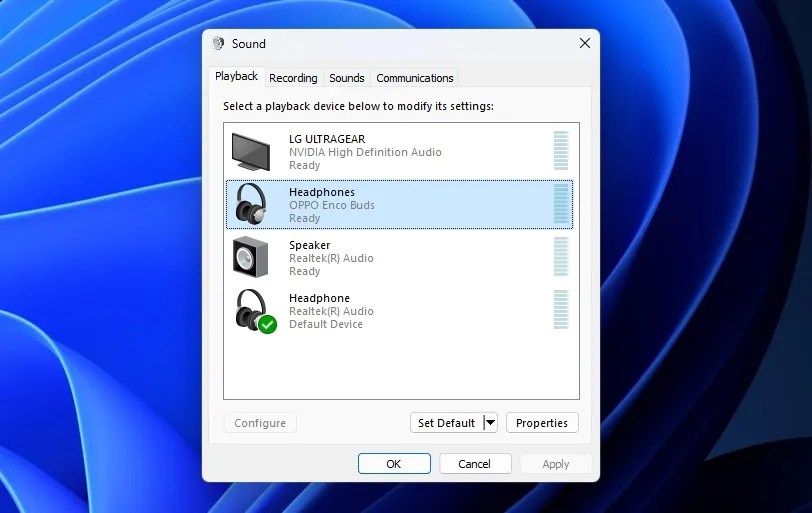Click the LG ULTRAGEAR monitor icon
812x513 pixels.
coord(251,152)
